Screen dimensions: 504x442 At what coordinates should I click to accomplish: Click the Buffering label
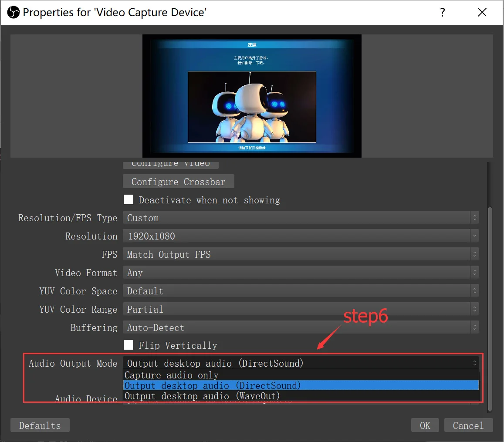(94, 327)
